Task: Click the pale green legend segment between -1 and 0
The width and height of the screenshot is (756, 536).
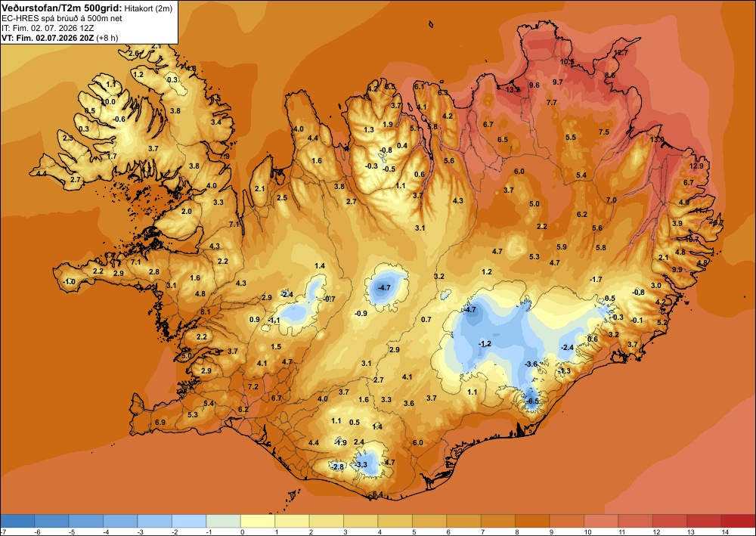Action: point(223,521)
